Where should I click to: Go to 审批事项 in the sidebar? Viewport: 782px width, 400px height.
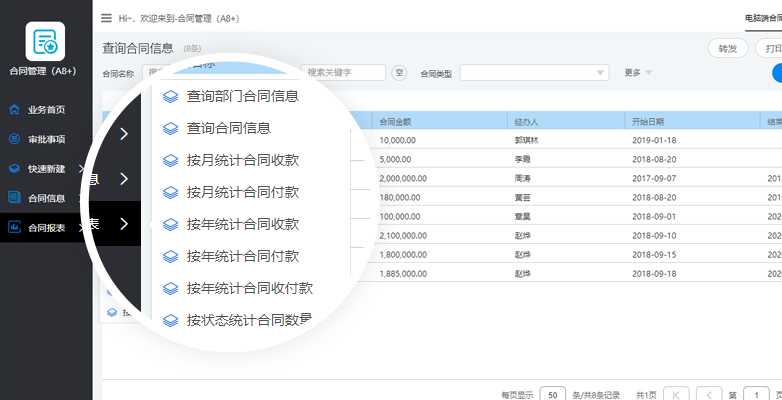click(x=46, y=139)
